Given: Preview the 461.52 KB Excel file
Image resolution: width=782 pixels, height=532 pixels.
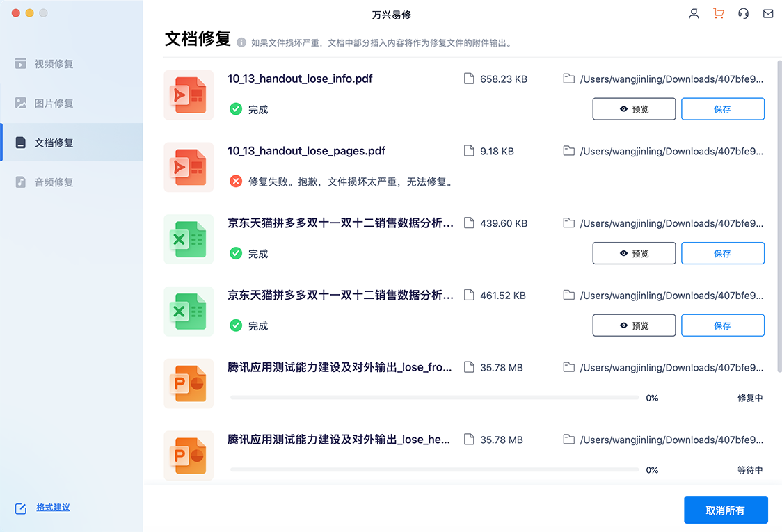Looking at the screenshot, I should pos(634,325).
